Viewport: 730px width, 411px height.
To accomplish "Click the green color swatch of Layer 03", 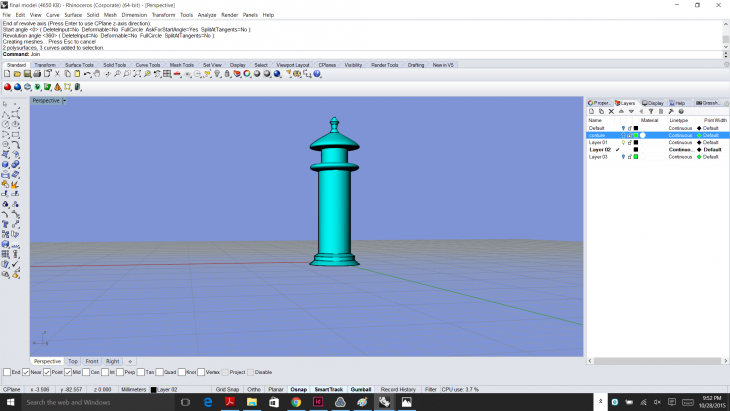I will (x=636, y=157).
